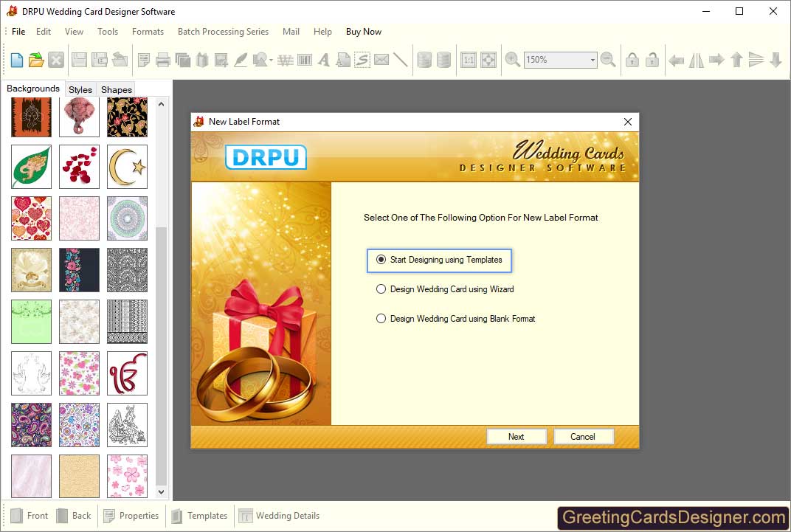Click the up arrow align icon

click(736, 60)
